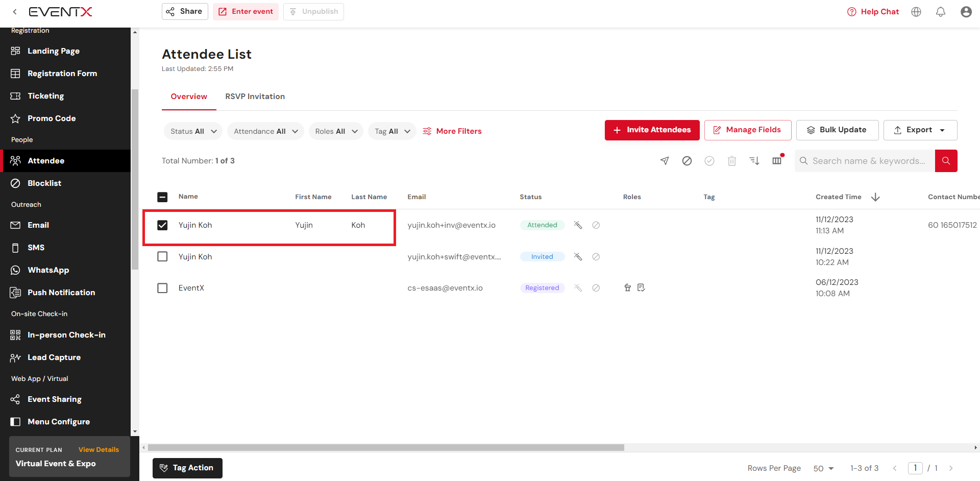
Task: Open the Export dropdown
Action: [x=920, y=130]
